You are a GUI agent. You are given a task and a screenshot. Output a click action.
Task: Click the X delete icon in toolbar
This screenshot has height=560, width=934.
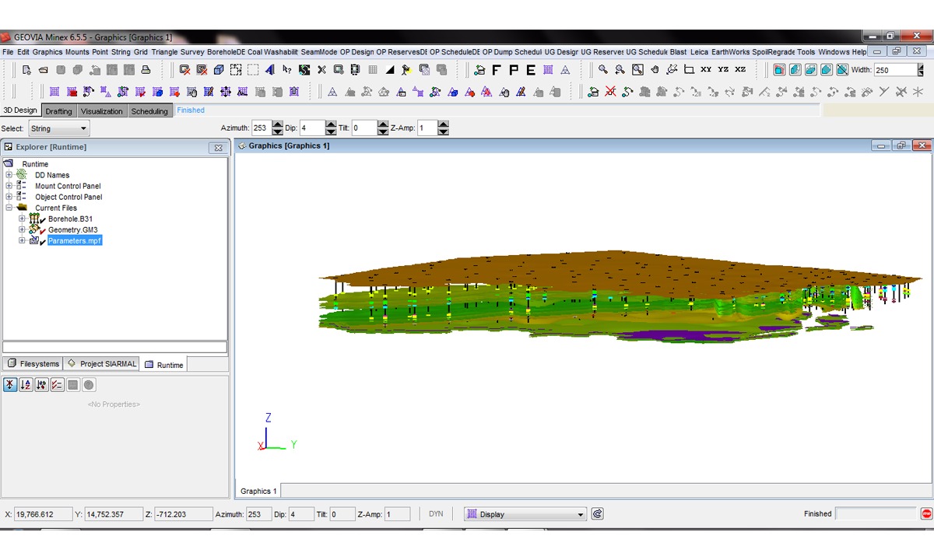coord(321,70)
